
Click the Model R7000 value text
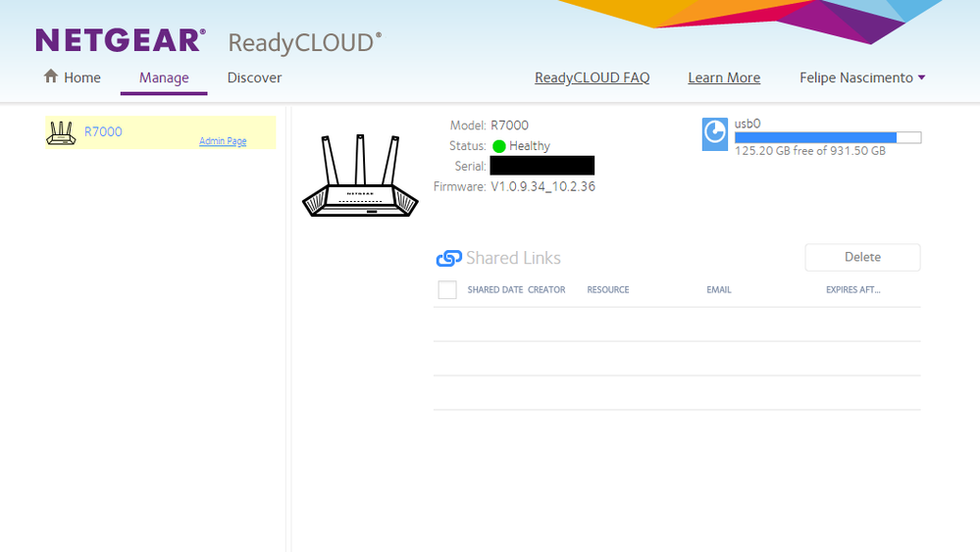point(509,125)
